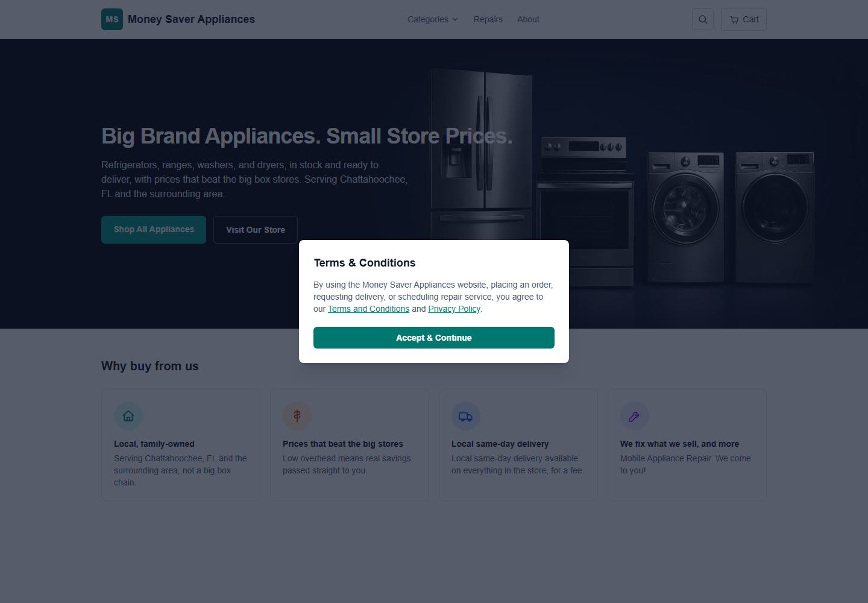868x603 pixels.
Task: Click the house icon in Local, family-owned card
Action: [x=128, y=416]
